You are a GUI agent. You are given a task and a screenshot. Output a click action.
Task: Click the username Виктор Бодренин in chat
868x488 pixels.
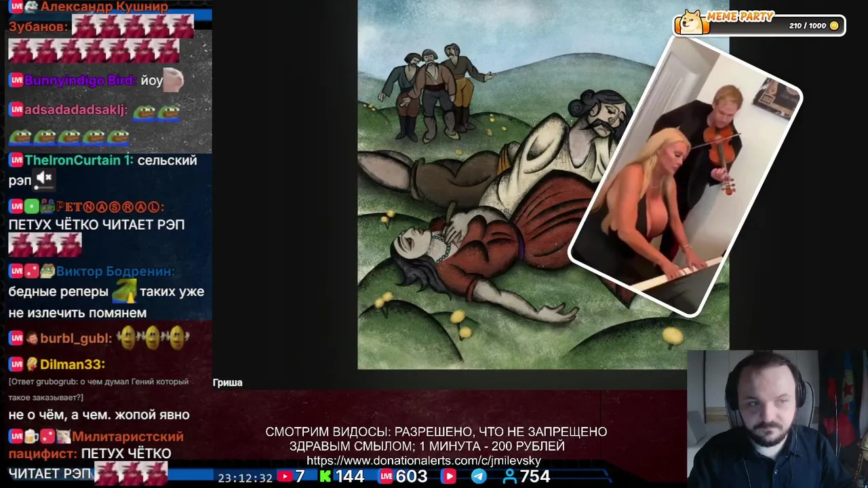(115, 271)
